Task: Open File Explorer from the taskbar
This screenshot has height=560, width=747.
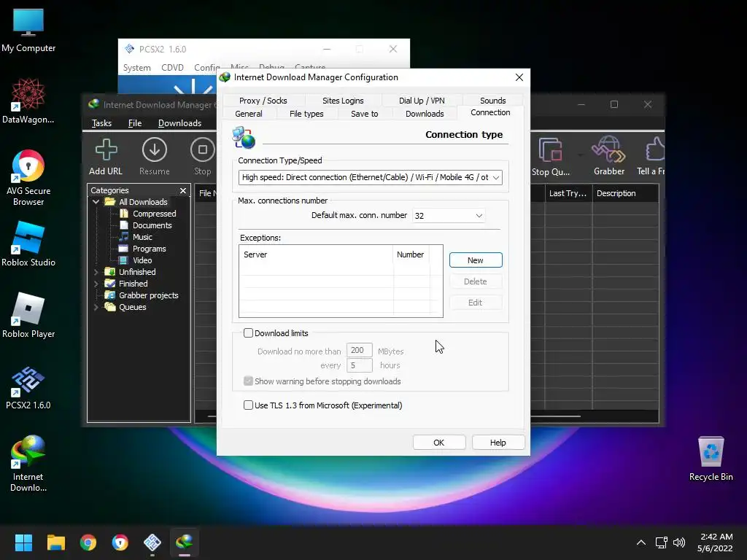Action: pos(55,542)
